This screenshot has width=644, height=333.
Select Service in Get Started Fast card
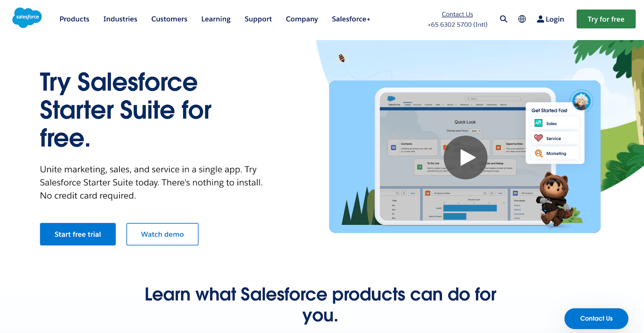555,138
